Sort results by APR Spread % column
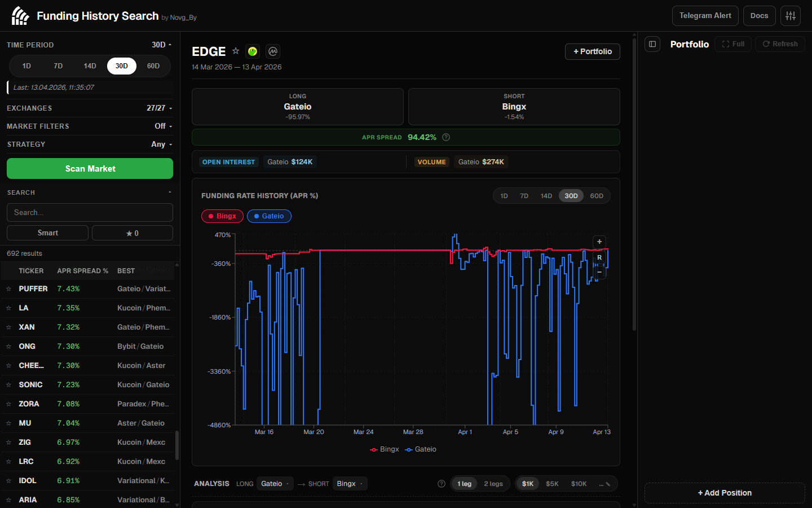812x508 pixels. (x=82, y=271)
